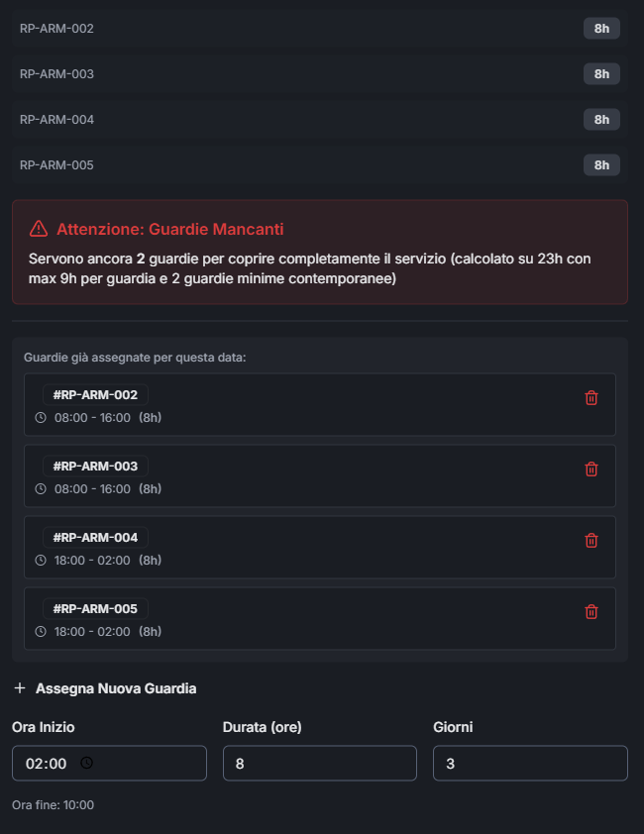The width and height of the screenshot is (644, 834).
Task: Click the Assegna Nuova Guardia heading
Action: click(116, 688)
